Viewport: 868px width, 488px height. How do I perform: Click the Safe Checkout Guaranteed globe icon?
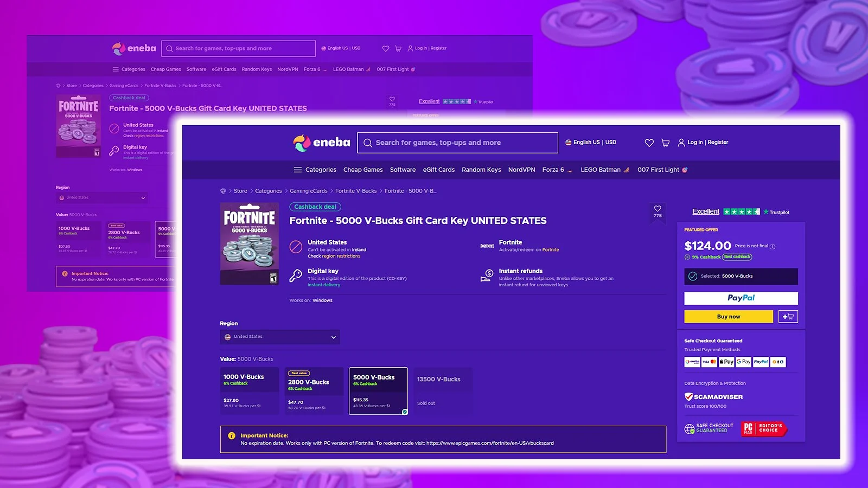point(689,429)
